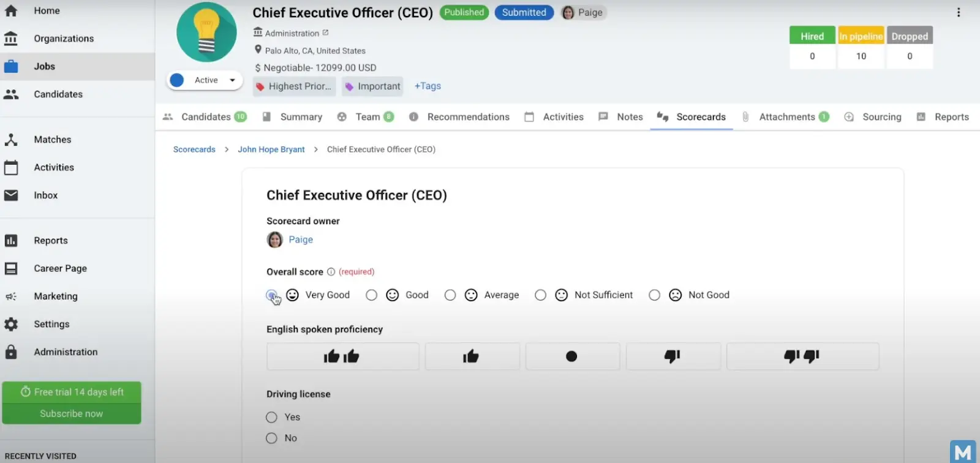Select the Very Good overall score
Image resolution: width=980 pixels, height=463 pixels.
pyautogui.click(x=272, y=295)
